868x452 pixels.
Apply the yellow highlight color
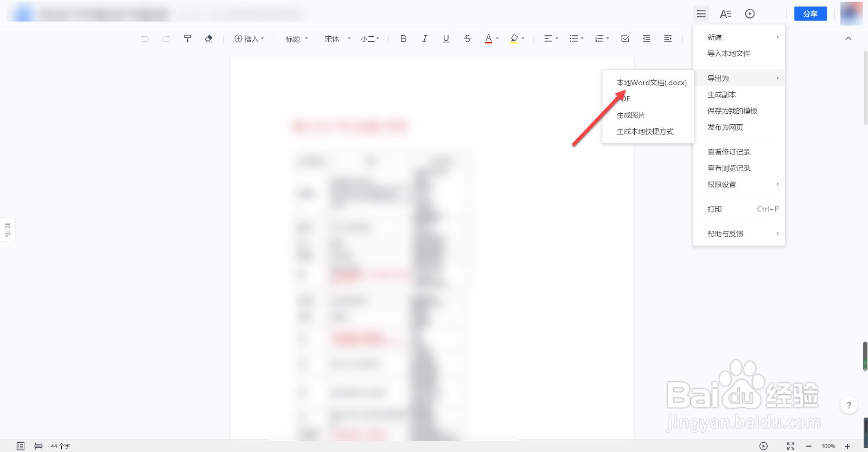click(514, 38)
